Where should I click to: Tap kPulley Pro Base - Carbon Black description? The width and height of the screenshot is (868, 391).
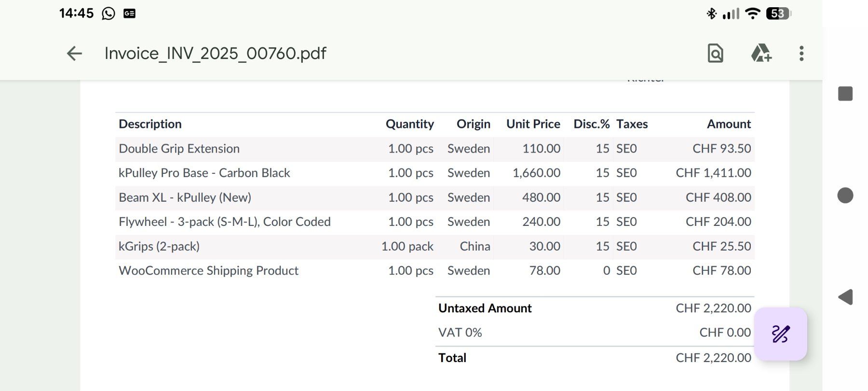[204, 173]
